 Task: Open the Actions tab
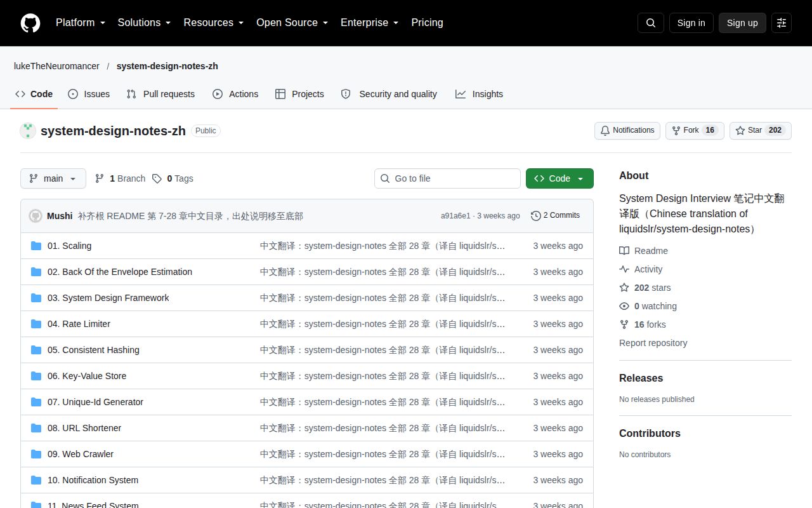[235, 94]
